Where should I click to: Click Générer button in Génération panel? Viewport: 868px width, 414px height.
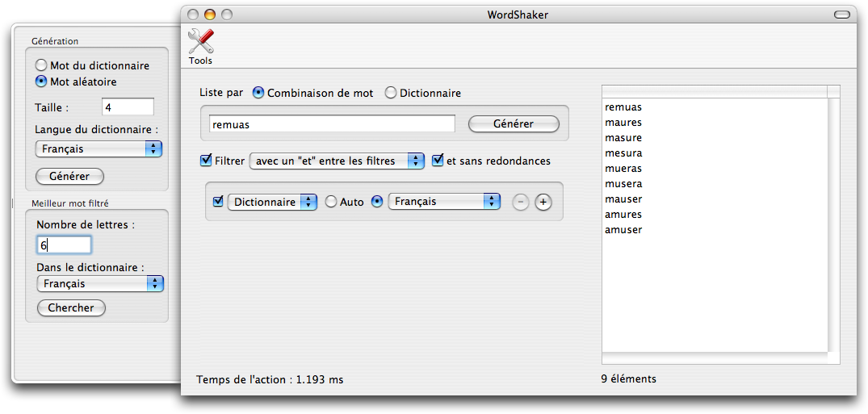pos(69,177)
